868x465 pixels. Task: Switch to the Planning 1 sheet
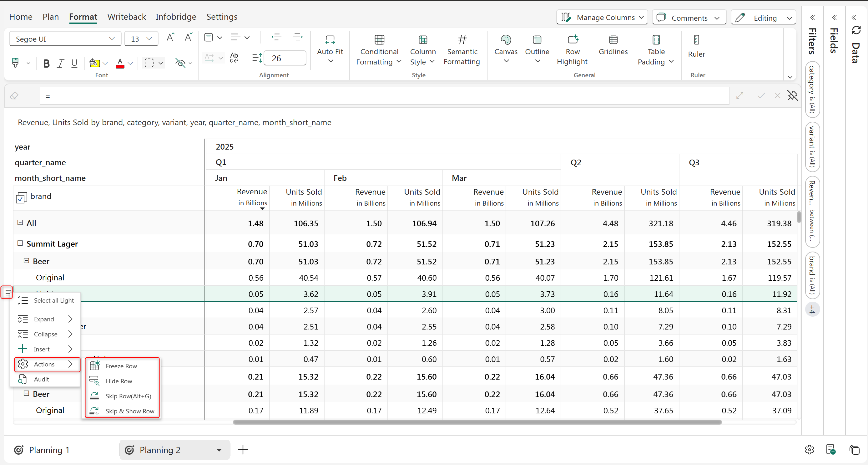click(49, 450)
